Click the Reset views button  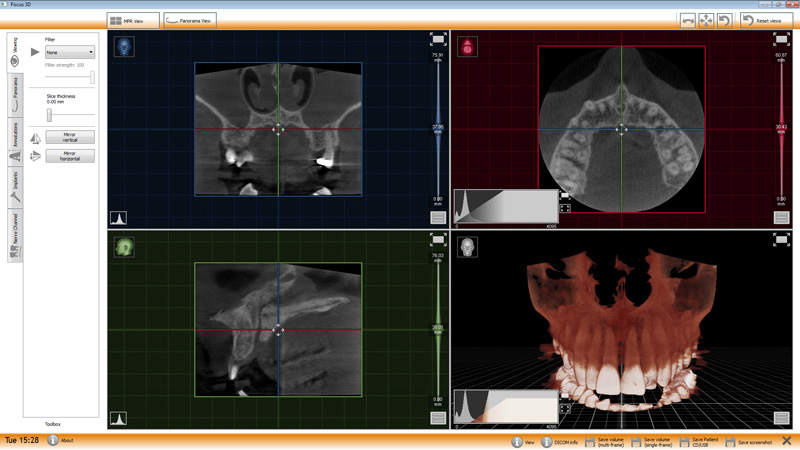[763, 20]
